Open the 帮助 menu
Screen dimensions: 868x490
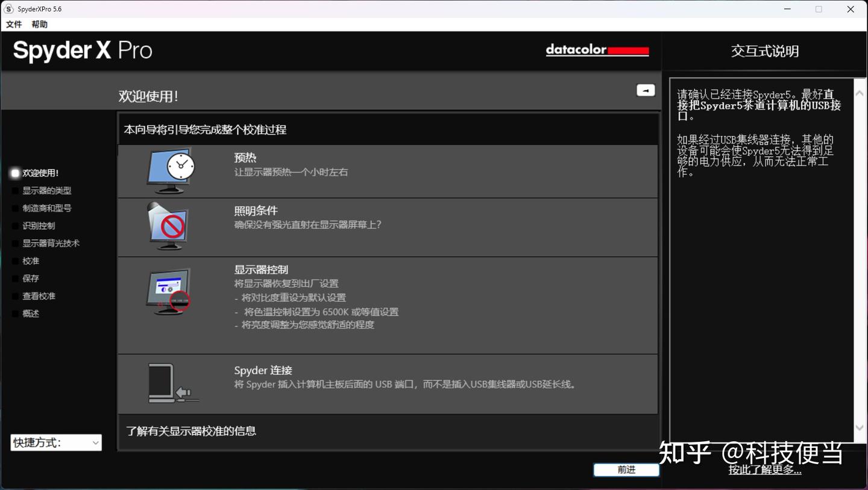point(39,24)
